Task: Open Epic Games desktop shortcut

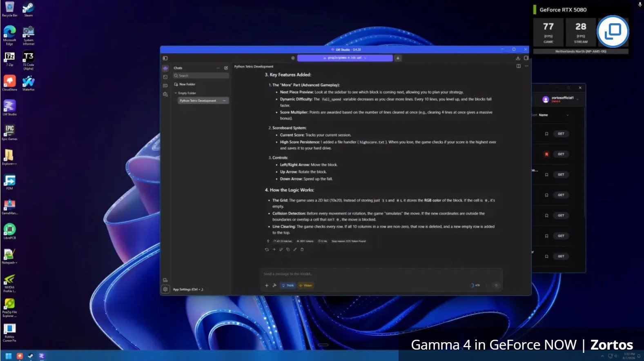Action: pyautogui.click(x=9, y=133)
